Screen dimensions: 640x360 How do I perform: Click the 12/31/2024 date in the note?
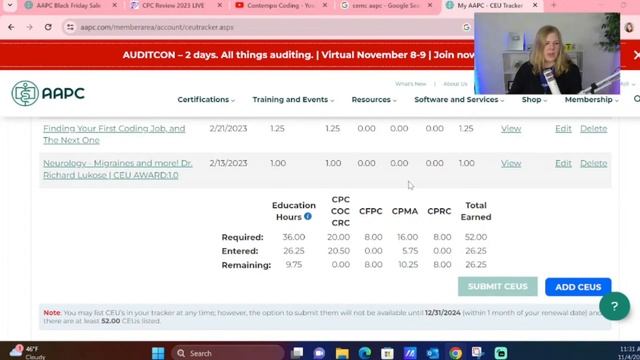click(x=442, y=313)
